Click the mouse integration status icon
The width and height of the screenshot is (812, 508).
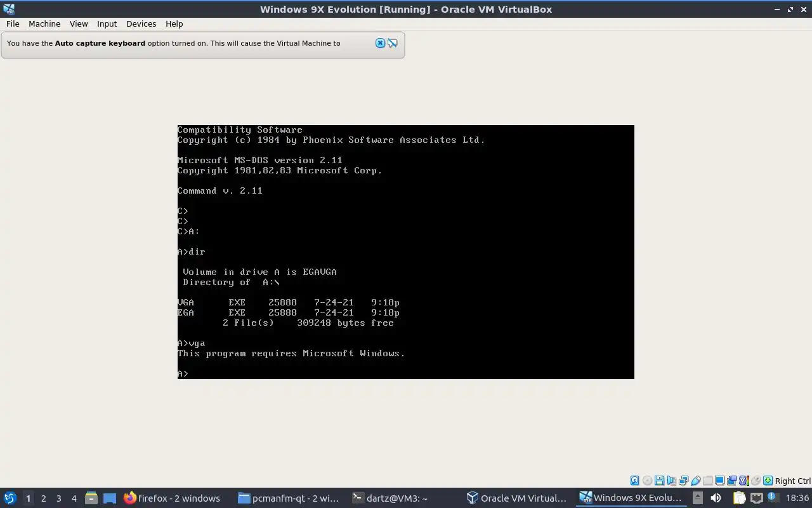coord(756,481)
